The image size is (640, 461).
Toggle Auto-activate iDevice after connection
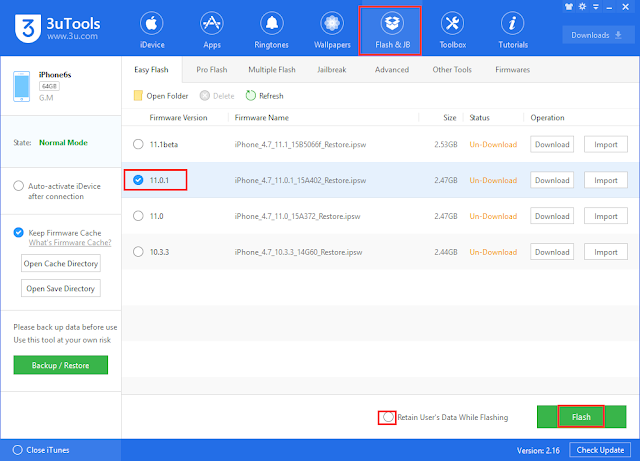(x=18, y=186)
